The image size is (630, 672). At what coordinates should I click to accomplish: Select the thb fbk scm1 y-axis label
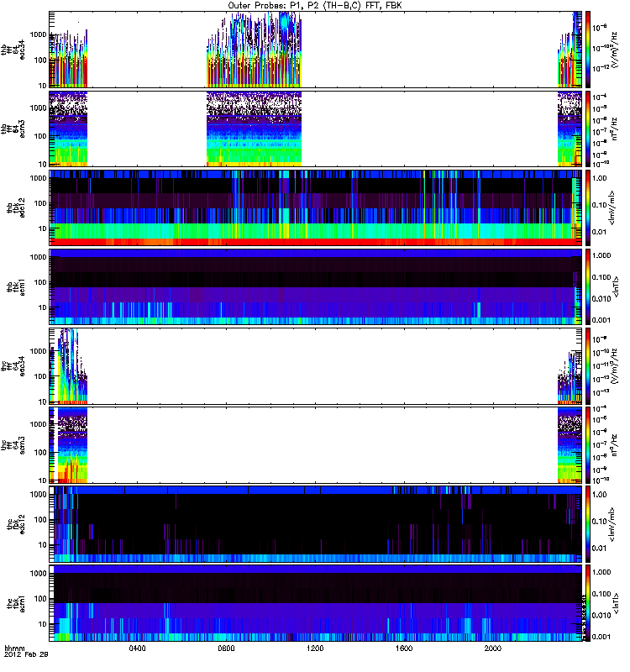pyautogui.click(x=16, y=286)
